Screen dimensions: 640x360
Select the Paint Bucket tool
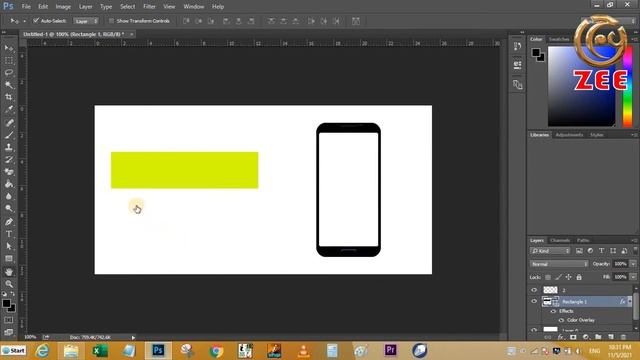9,184
